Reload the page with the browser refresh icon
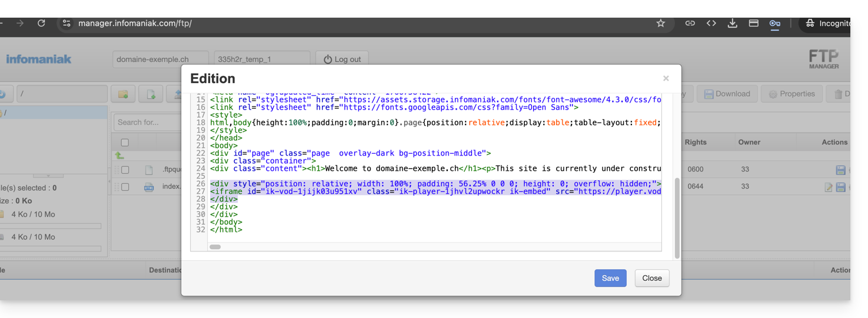This screenshot has width=868, height=318. click(x=41, y=24)
